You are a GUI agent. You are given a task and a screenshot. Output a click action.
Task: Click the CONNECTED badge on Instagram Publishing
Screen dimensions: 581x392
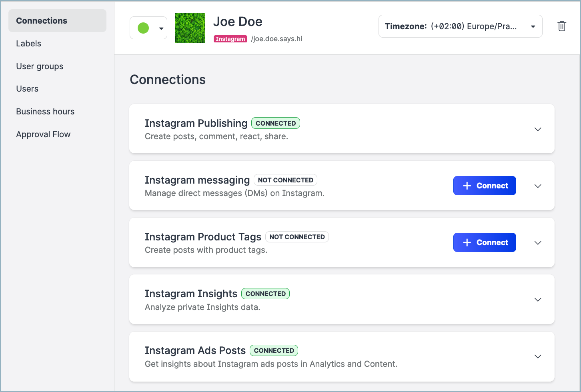coord(276,123)
